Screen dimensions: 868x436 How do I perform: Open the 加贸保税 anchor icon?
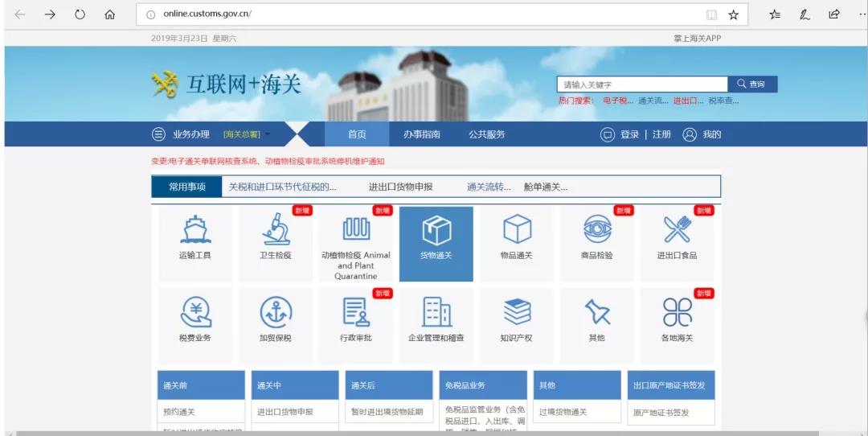(x=275, y=312)
